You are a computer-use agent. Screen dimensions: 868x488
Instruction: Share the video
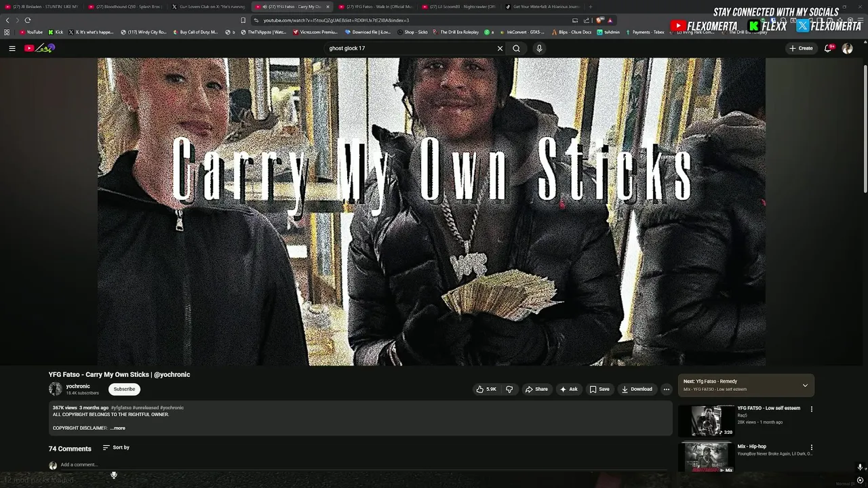(536, 389)
